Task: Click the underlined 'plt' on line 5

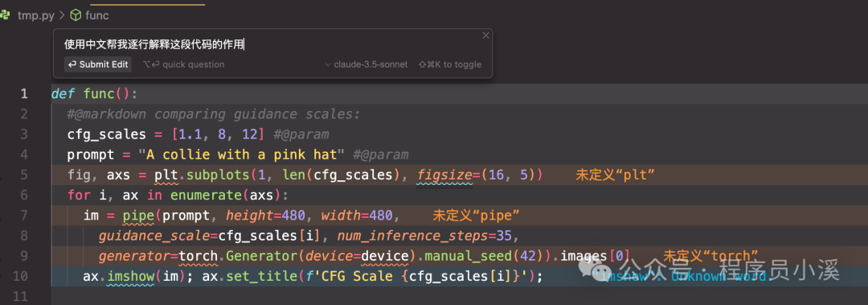Action: (166, 175)
